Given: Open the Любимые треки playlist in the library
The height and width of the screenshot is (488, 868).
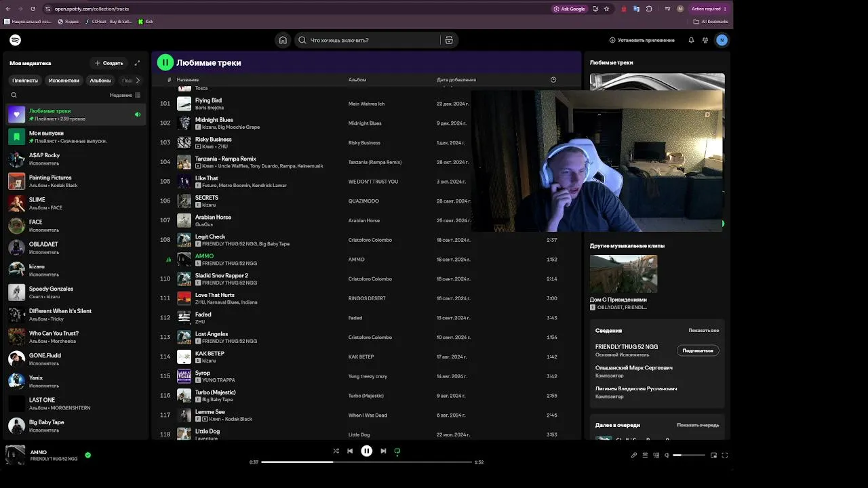Looking at the screenshot, I should 75,115.
